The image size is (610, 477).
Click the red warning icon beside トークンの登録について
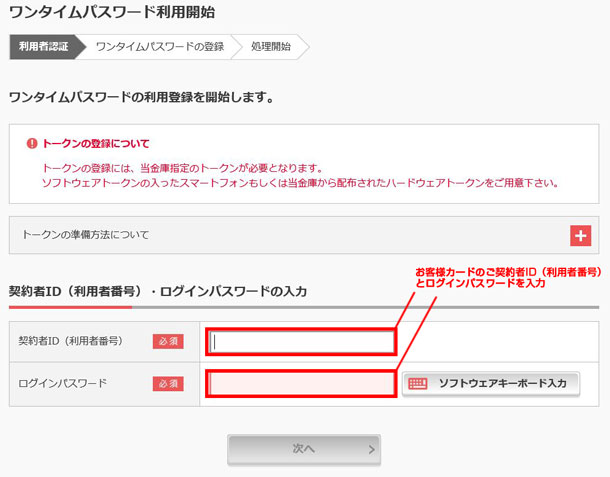32,144
